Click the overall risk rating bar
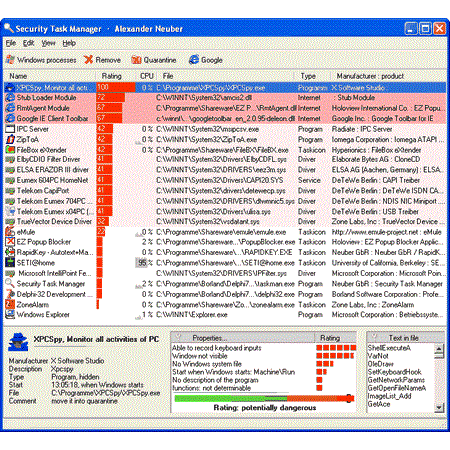Image resolution: width=450 pixels, height=450 pixels. (x=264, y=398)
